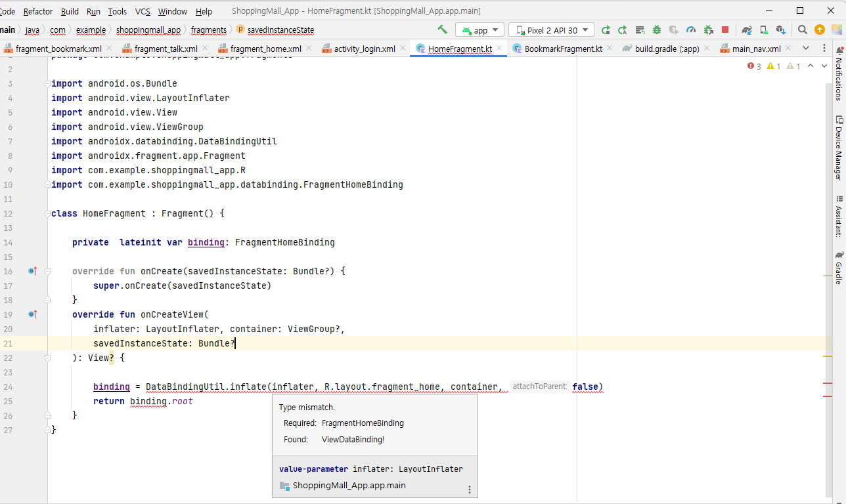
Task: Click the orange update arrow icon
Action: point(820,30)
